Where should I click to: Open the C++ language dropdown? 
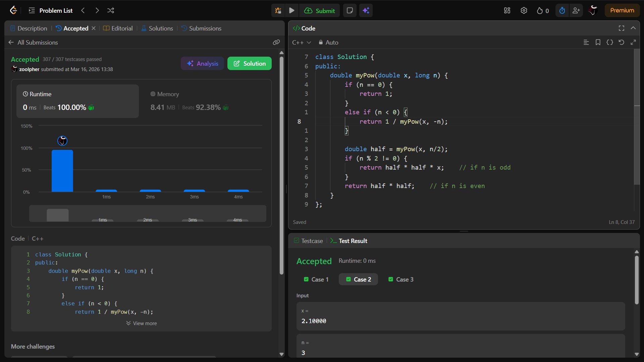click(302, 43)
